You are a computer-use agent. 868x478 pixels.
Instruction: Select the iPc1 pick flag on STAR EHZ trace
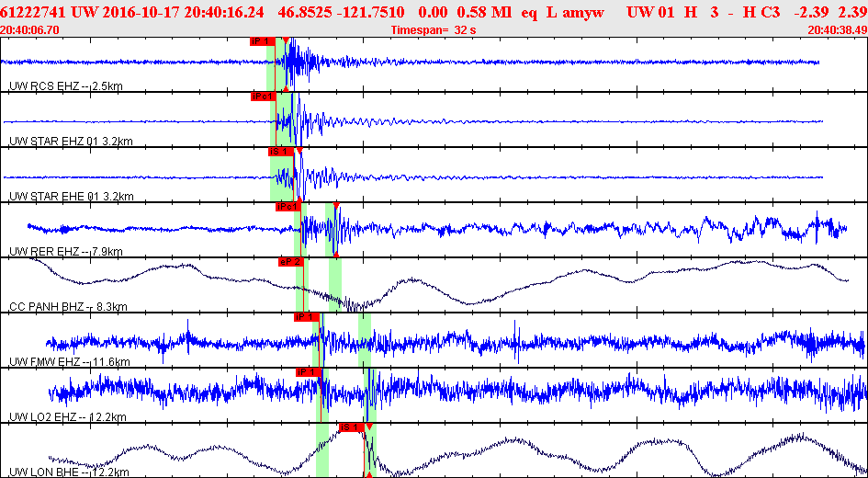[x=263, y=97]
